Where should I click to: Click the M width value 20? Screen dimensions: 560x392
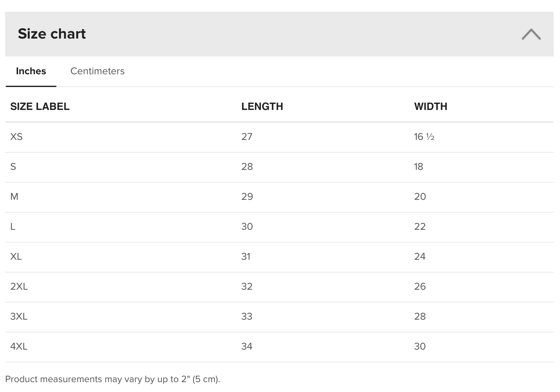[x=420, y=197]
